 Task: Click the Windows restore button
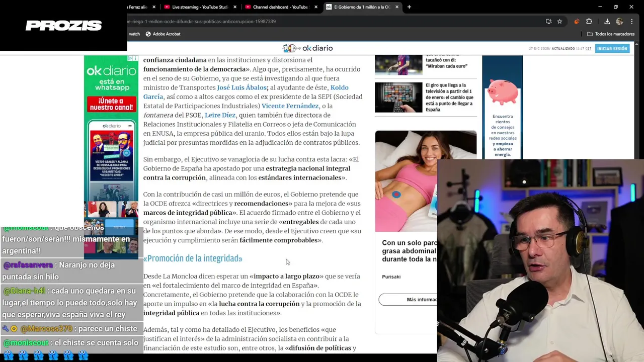(x=615, y=7)
